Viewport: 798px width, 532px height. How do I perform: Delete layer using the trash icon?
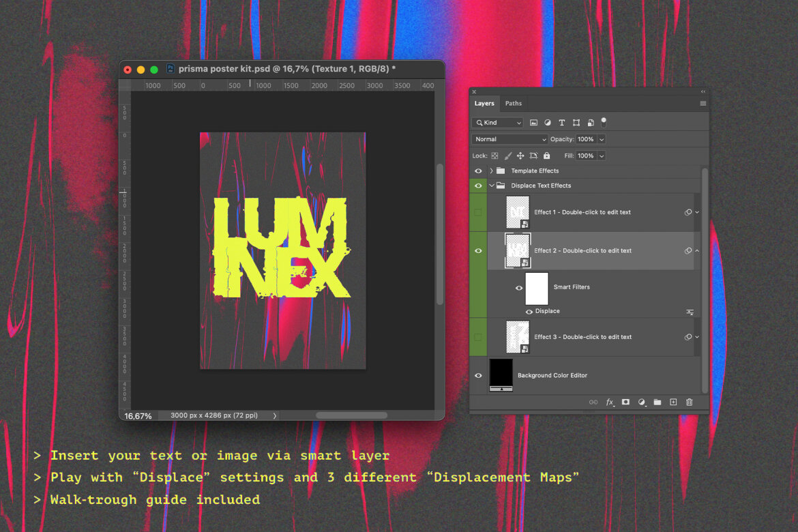click(689, 402)
